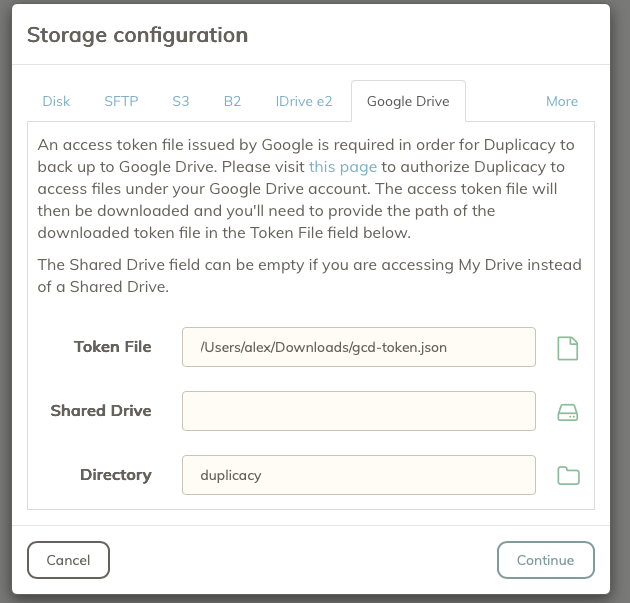The height and width of the screenshot is (603, 630).
Task: Click the Storage configuration dialog title
Action: click(137, 35)
